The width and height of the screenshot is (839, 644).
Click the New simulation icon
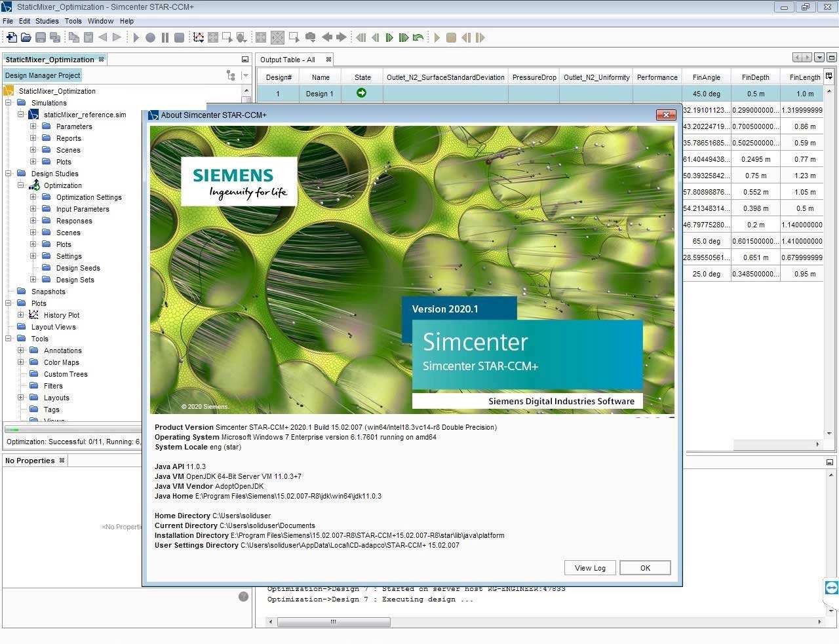click(11, 37)
